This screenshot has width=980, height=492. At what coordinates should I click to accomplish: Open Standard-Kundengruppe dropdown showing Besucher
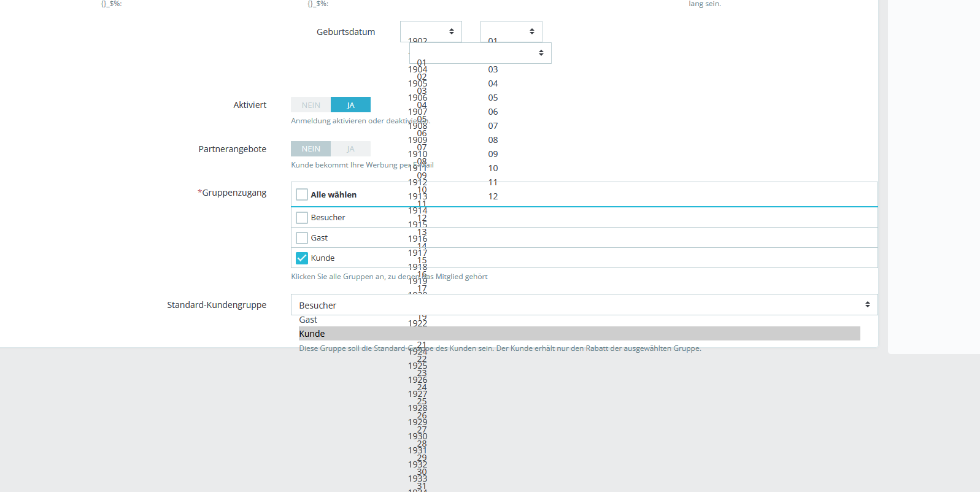[x=584, y=305]
